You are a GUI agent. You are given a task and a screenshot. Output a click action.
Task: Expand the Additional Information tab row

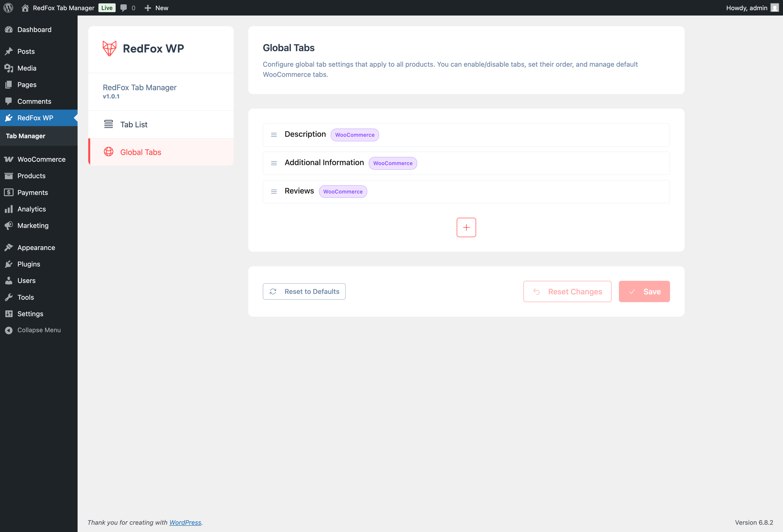tap(466, 163)
